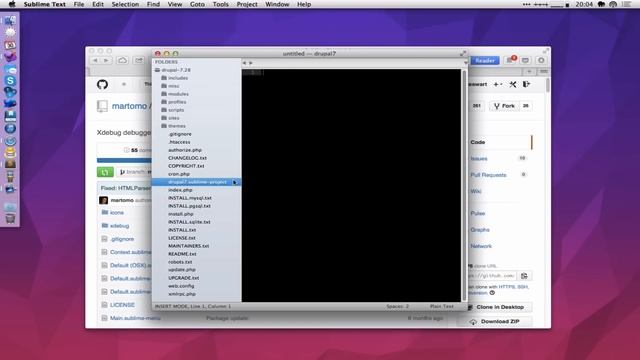640x360 pixels.
Task: Click the Apple menu icon
Action: click(12, 4)
